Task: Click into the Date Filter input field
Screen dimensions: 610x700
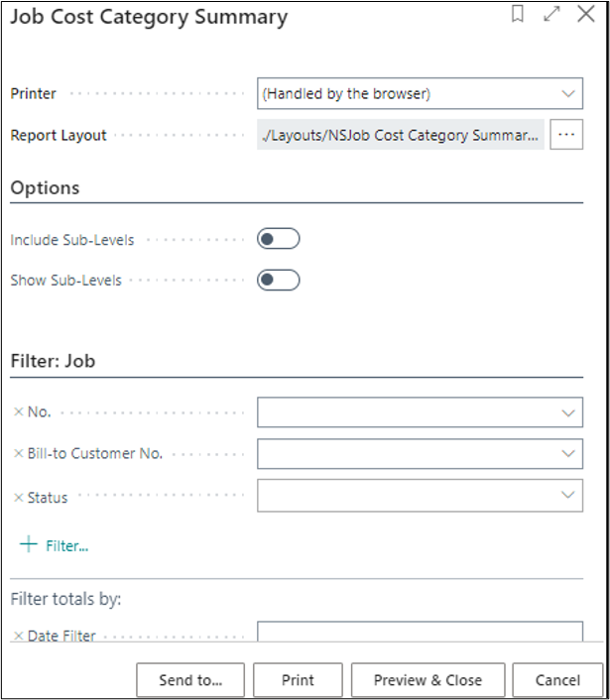Action: point(420,633)
